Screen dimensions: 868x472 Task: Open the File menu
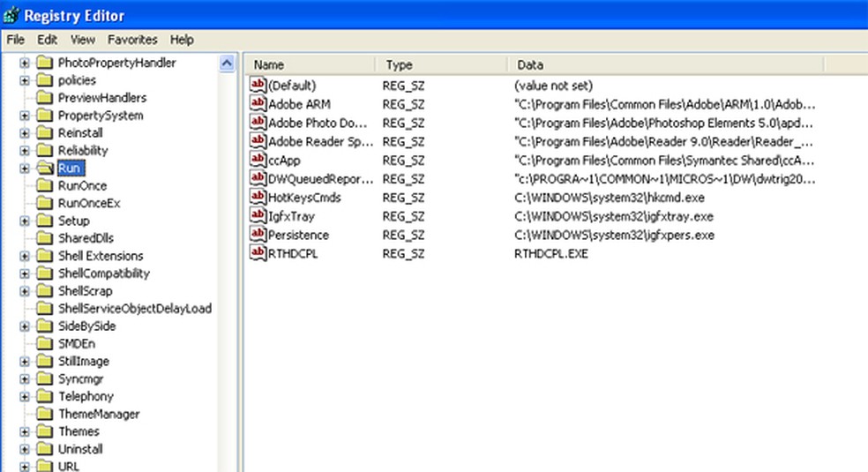tap(16, 40)
